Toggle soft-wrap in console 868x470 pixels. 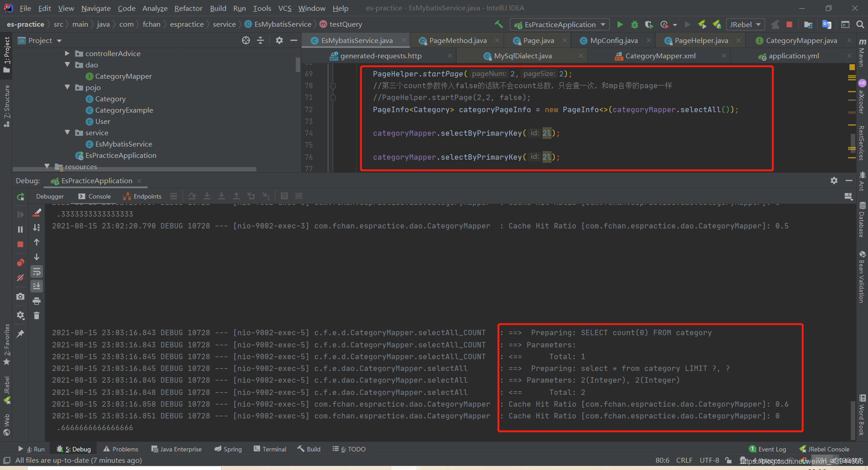[x=37, y=271]
